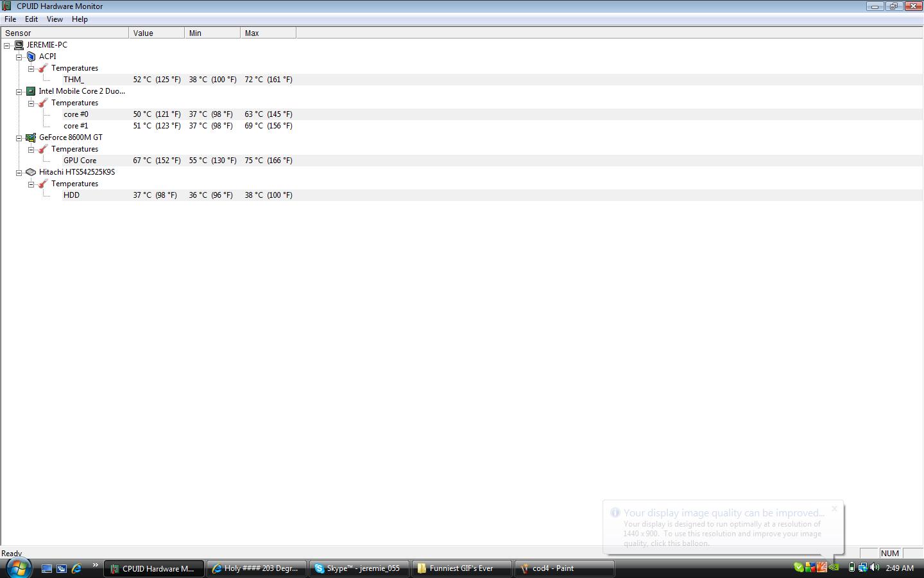Switch to Skype jeremie_055 taskbar button
The image size is (924, 578).
[359, 568]
